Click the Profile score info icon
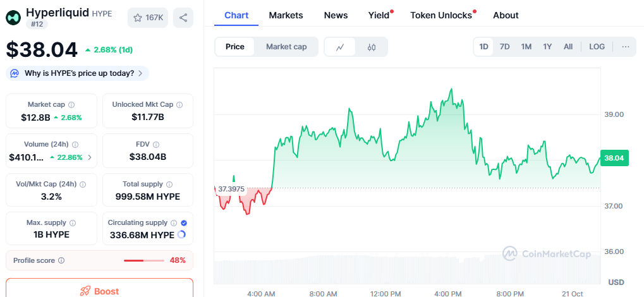Screen dimensions: 644x297 tap(61, 260)
